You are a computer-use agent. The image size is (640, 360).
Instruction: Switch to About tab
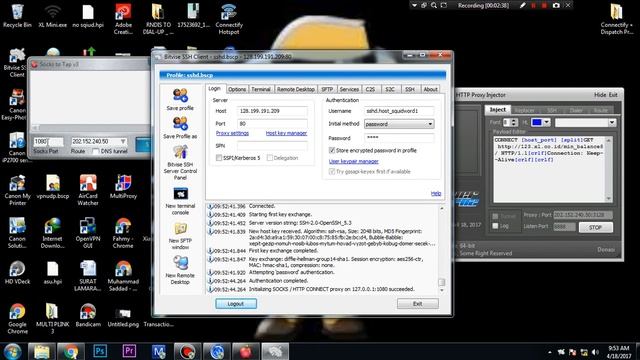[430, 89]
